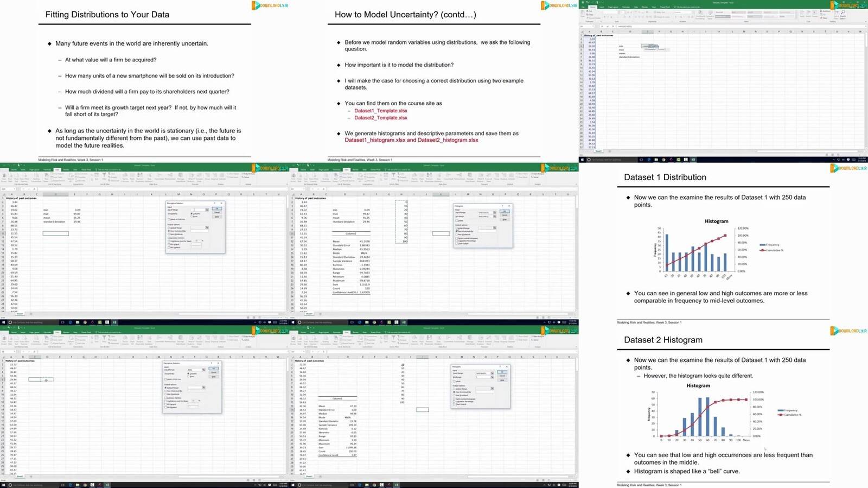Select Sheet1 tab in Excel window without dialog
This screenshot has width=868, height=488.
[x=598, y=151]
